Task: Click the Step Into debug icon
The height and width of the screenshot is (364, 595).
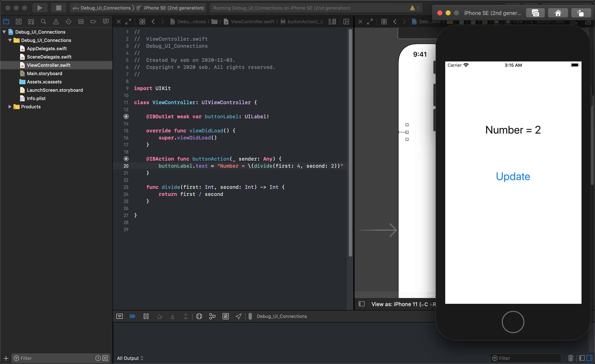Action: (173, 316)
